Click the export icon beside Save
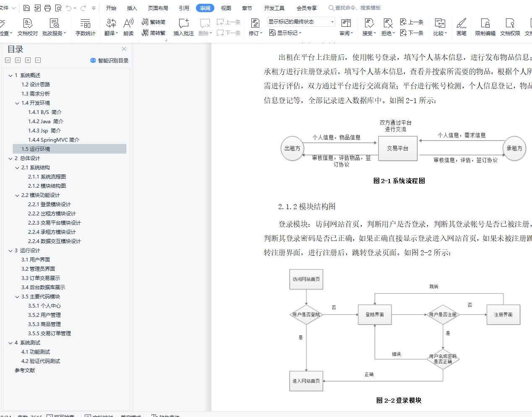 coord(37,8)
